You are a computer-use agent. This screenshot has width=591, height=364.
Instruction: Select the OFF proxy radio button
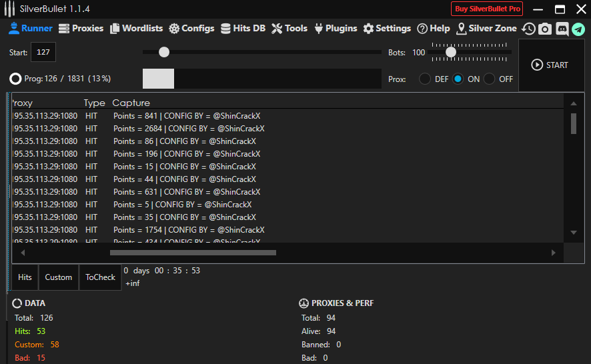489,79
